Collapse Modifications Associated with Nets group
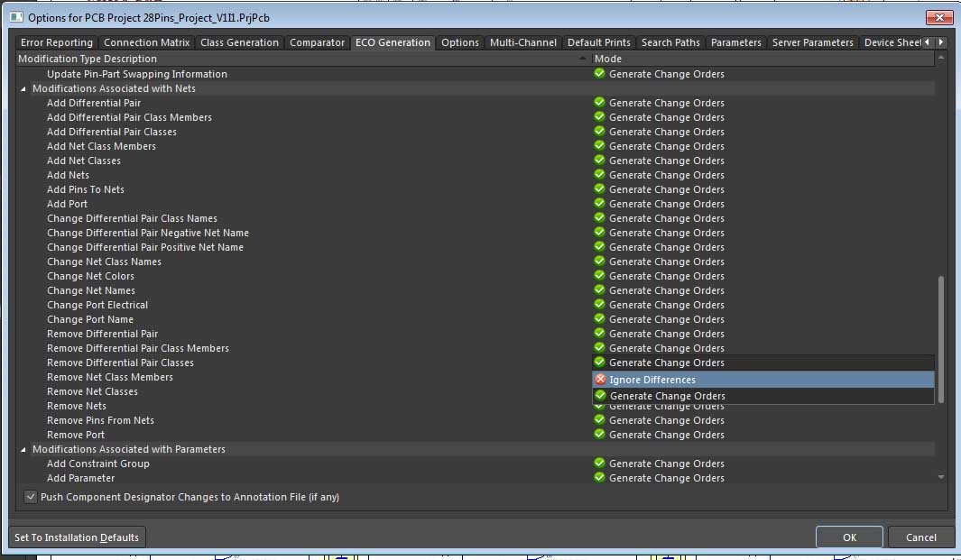This screenshot has height=560, width=961. click(23, 88)
